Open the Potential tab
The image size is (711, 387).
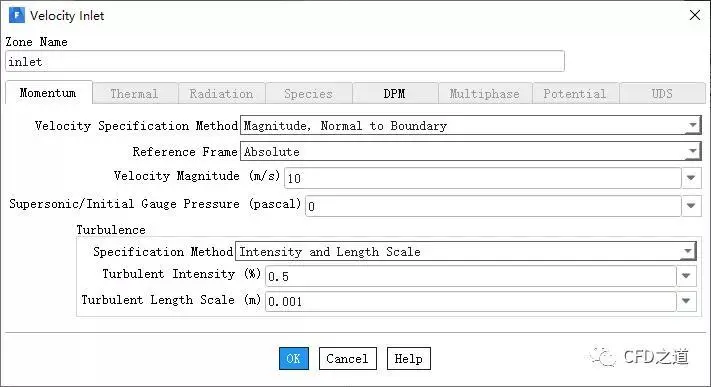[575, 94]
